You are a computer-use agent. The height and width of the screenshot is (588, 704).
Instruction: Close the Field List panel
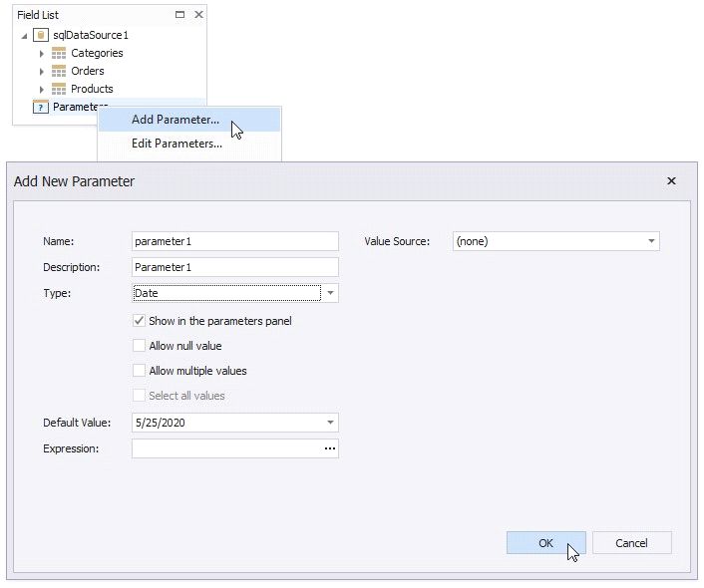(198, 15)
